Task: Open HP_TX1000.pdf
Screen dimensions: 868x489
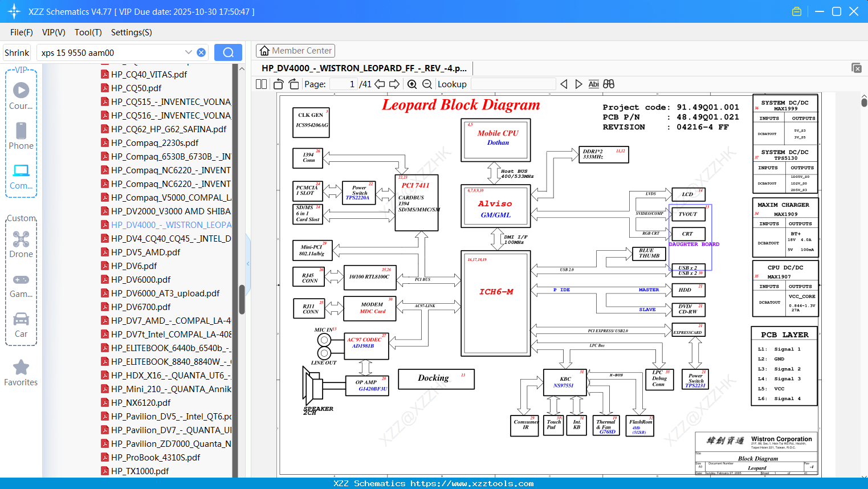Action: click(140, 471)
